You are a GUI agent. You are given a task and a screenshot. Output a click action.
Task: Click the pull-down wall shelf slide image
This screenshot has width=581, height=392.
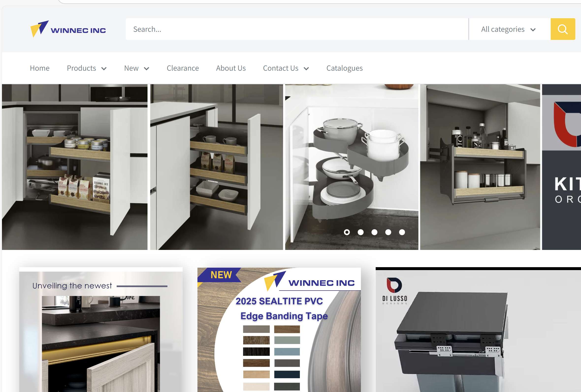pos(480,167)
